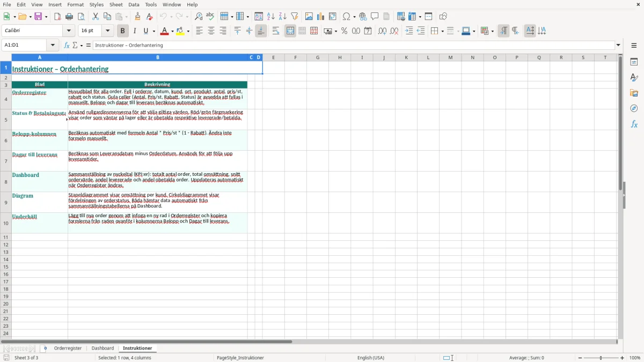
Task: Click the horizontal scrollbar
Action: 147,342
